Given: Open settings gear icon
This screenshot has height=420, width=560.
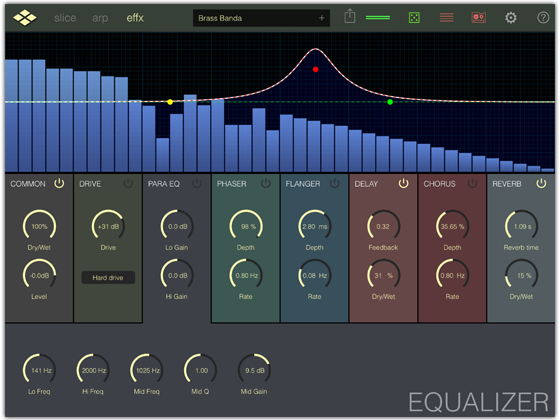Looking at the screenshot, I should (x=511, y=18).
